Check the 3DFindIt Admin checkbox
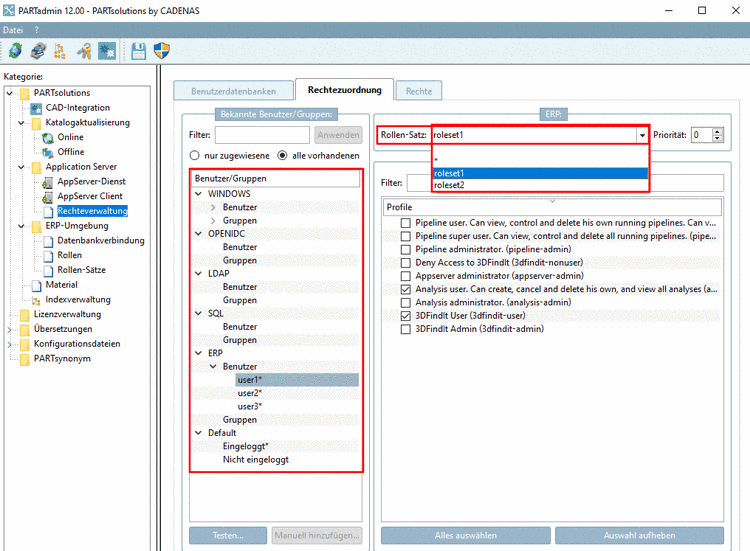750x551 pixels. click(x=406, y=329)
